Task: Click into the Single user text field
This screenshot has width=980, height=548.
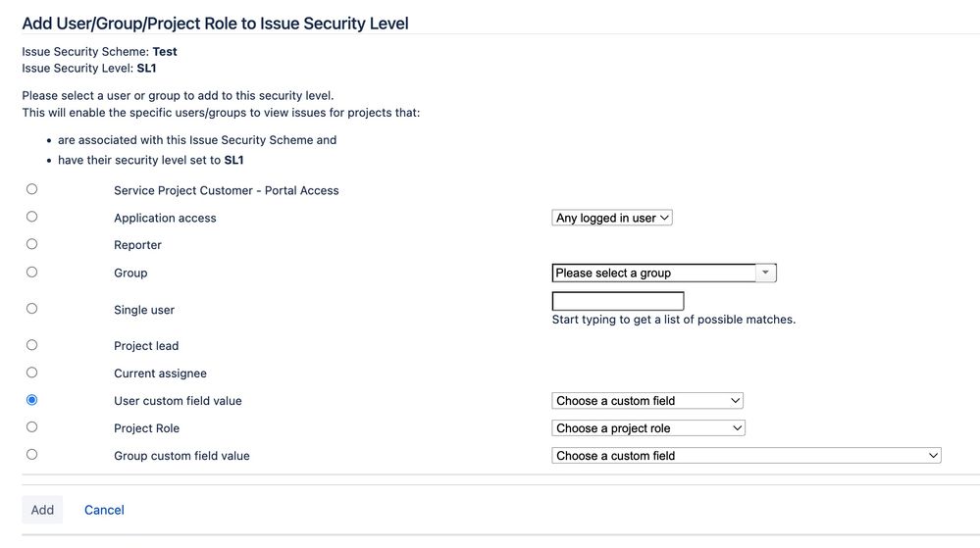Action: point(618,301)
